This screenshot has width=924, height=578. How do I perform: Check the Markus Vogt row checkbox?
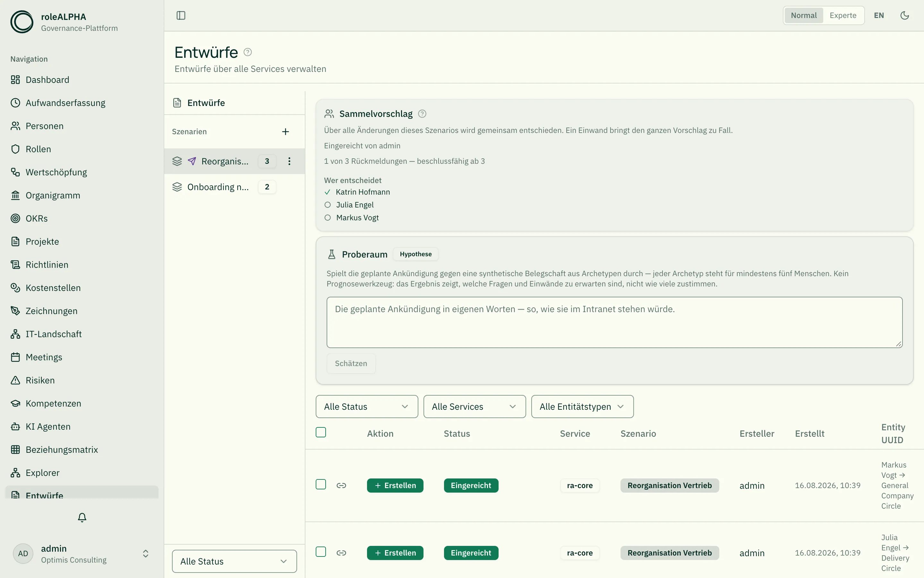tap(321, 484)
